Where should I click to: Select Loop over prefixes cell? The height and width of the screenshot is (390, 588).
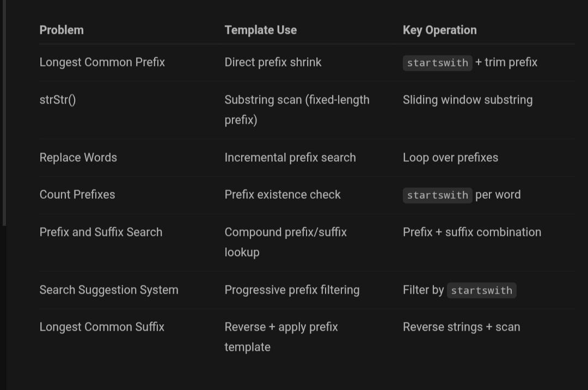450,157
